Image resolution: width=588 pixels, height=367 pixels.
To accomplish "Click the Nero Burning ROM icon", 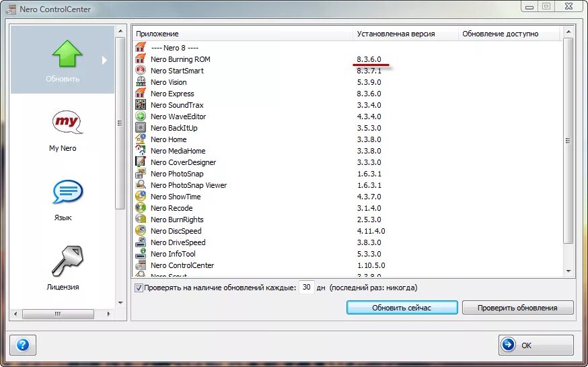I will [141, 59].
